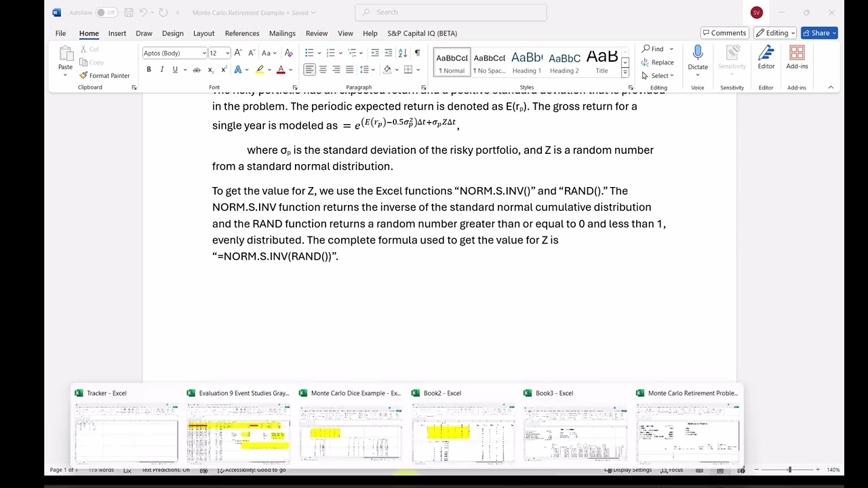
Task: Select the Format Painter tool
Action: point(104,76)
